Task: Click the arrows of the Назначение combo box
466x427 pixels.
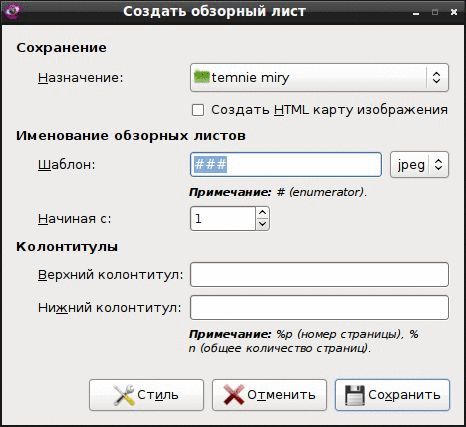Action: click(x=437, y=78)
